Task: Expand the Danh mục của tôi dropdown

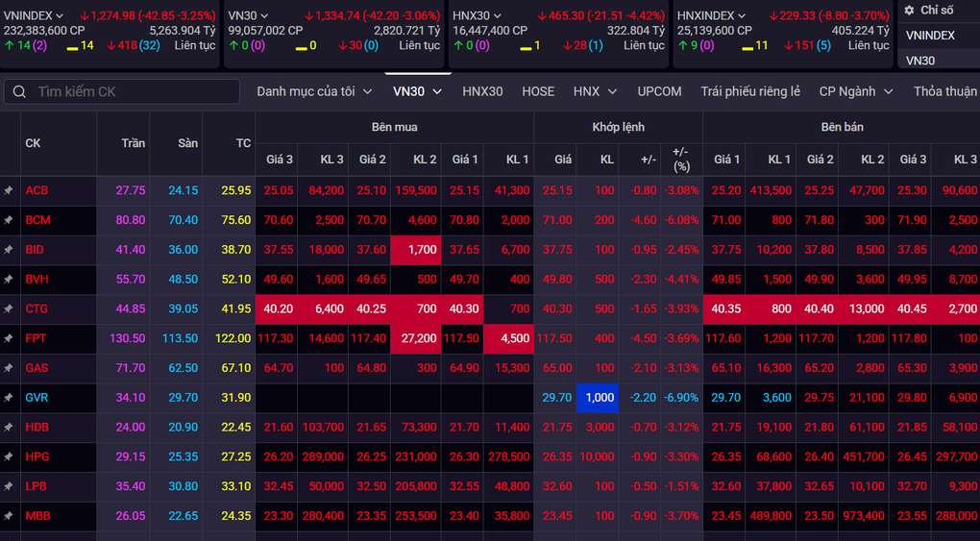Action: point(314,91)
